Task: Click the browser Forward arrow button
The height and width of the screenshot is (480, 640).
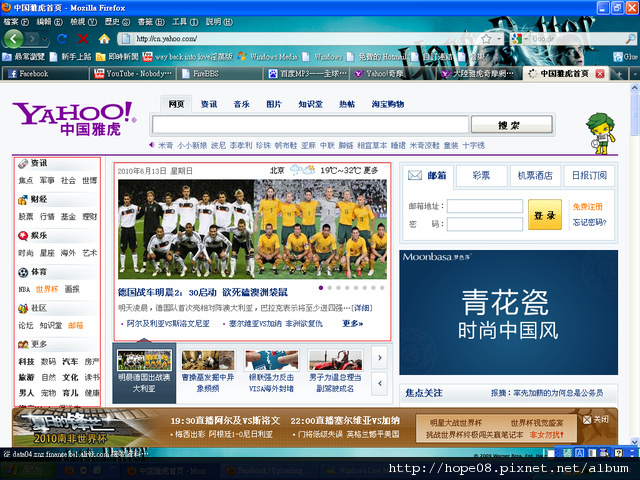Action: click(x=32, y=39)
